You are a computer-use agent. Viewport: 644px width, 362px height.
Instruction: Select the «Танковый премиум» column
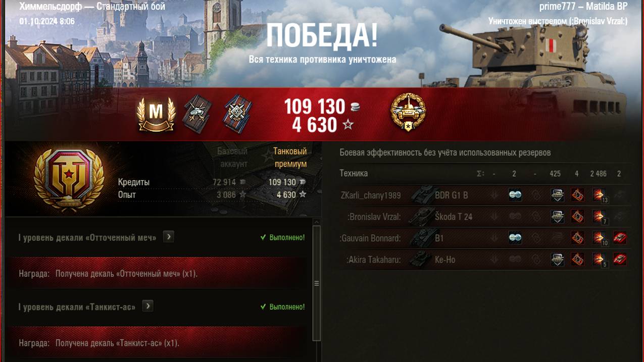290,158
